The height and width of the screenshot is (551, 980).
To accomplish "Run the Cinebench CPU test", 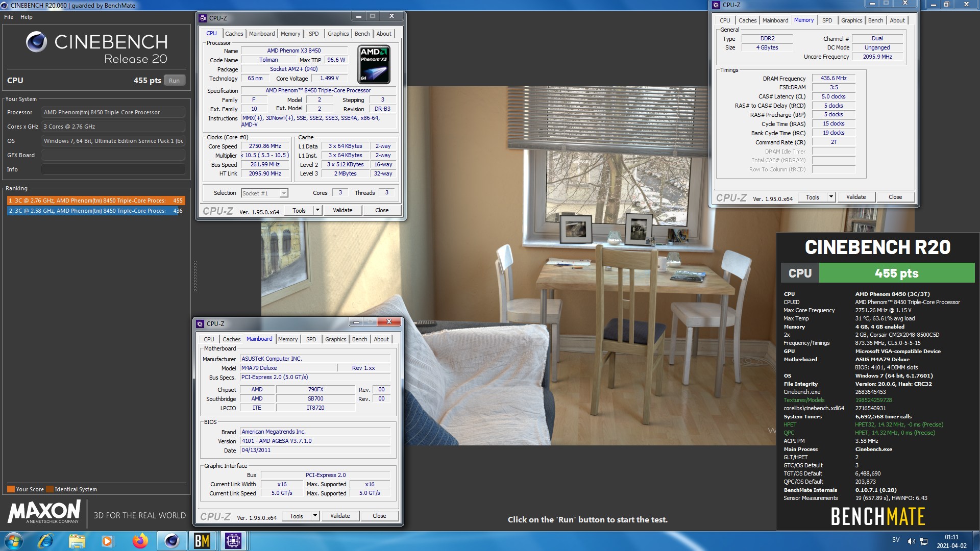I will tap(175, 81).
